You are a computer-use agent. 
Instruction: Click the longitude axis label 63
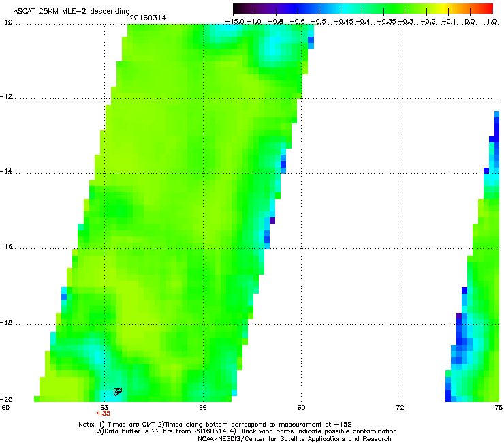[x=104, y=408]
